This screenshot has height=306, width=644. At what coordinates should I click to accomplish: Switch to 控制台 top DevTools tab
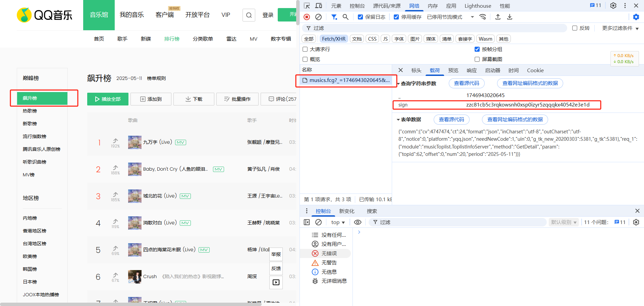point(357,6)
